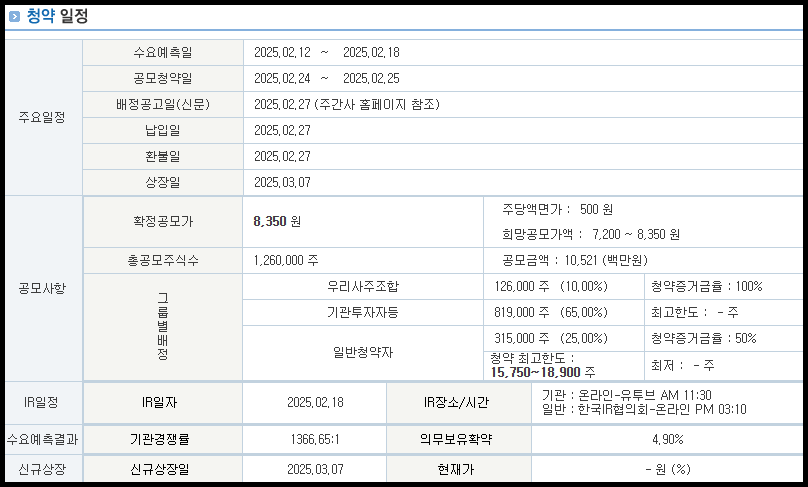Screen dimensions: 808x487
Task: Click 주당액면가 : 500 원 text
Action: pyautogui.click(x=558, y=209)
